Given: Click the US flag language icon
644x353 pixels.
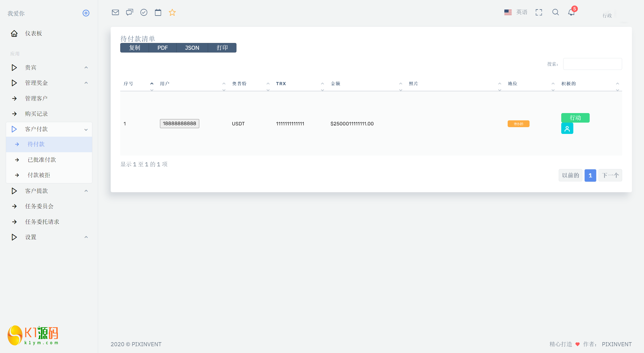Looking at the screenshot, I should pos(508,12).
